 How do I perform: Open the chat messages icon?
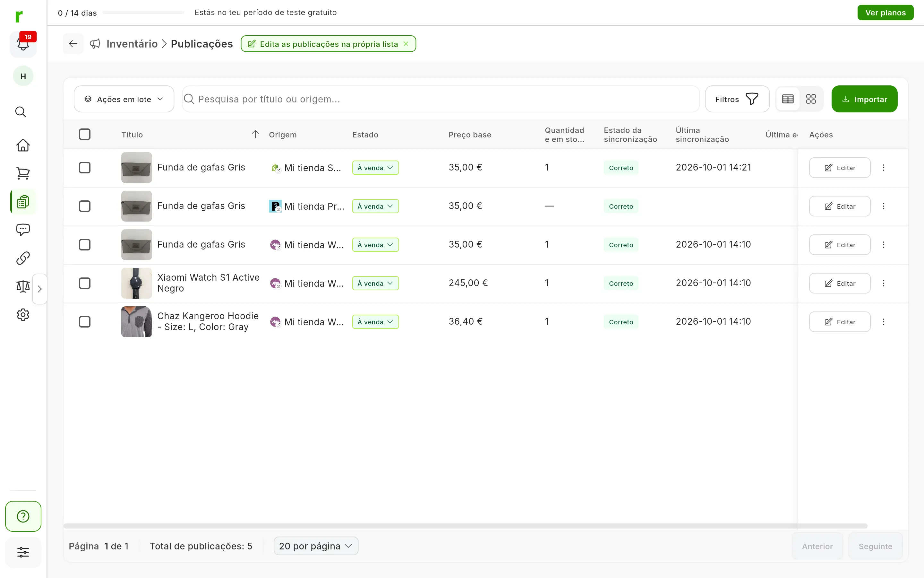click(23, 229)
